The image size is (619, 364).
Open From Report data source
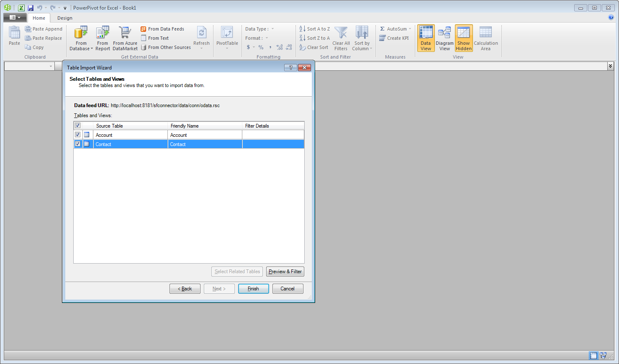102,38
